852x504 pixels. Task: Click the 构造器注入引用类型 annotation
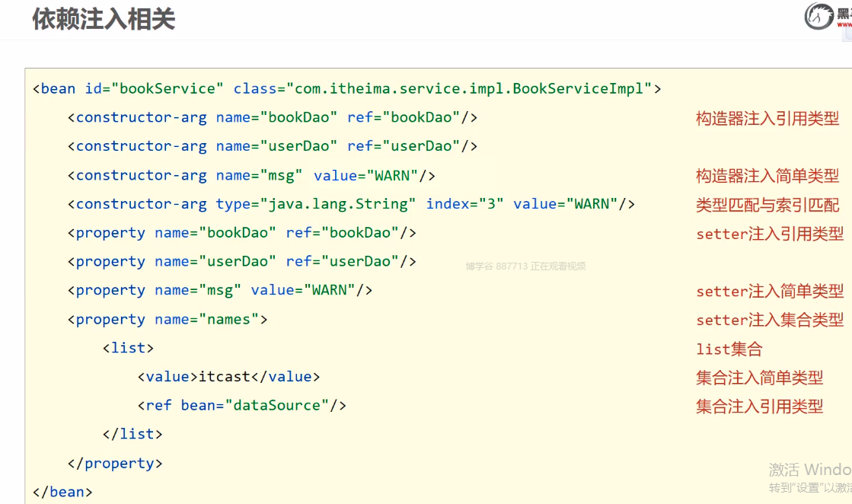coord(767,118)
